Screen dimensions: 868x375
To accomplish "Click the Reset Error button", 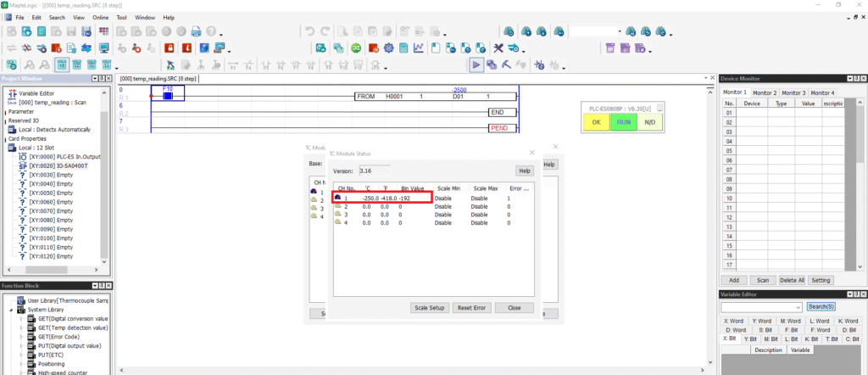I will [x=472, y=308].
